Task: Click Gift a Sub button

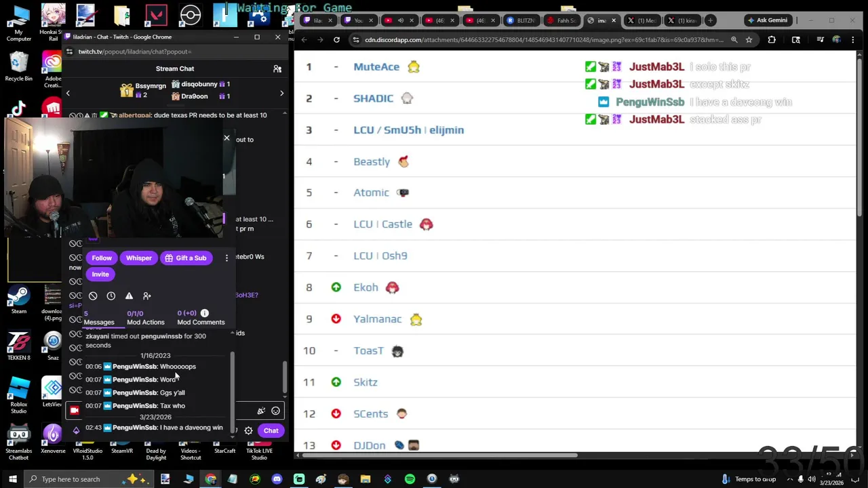Action: [186, 258]
